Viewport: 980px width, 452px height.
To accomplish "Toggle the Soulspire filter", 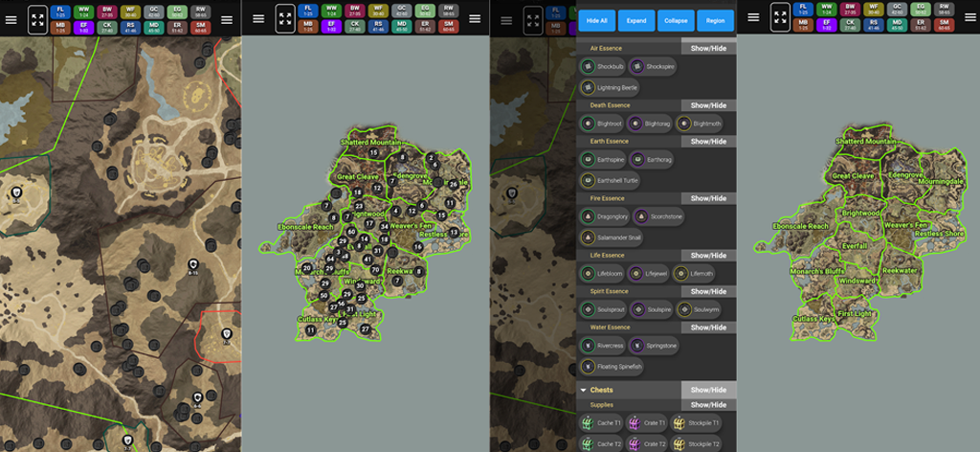I will [x=651, y=309].
